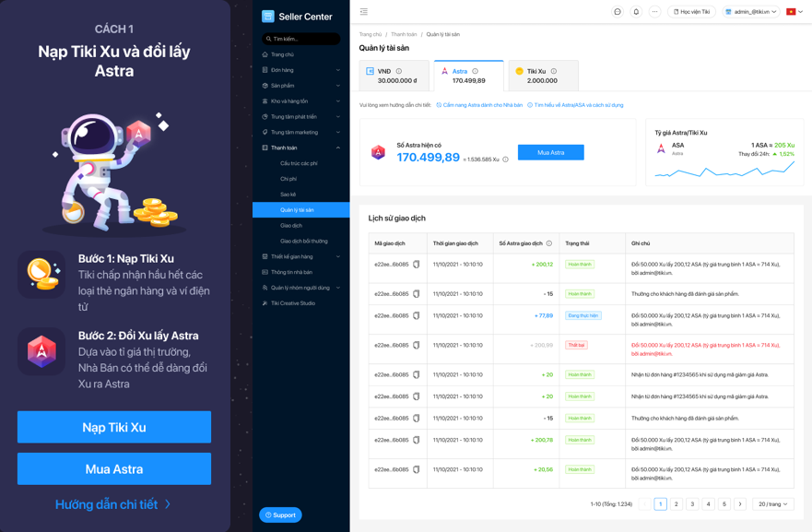812x532 pixels.
Task: Toggle the sidebar collapse hamburger icon
Action: point(364,11)
